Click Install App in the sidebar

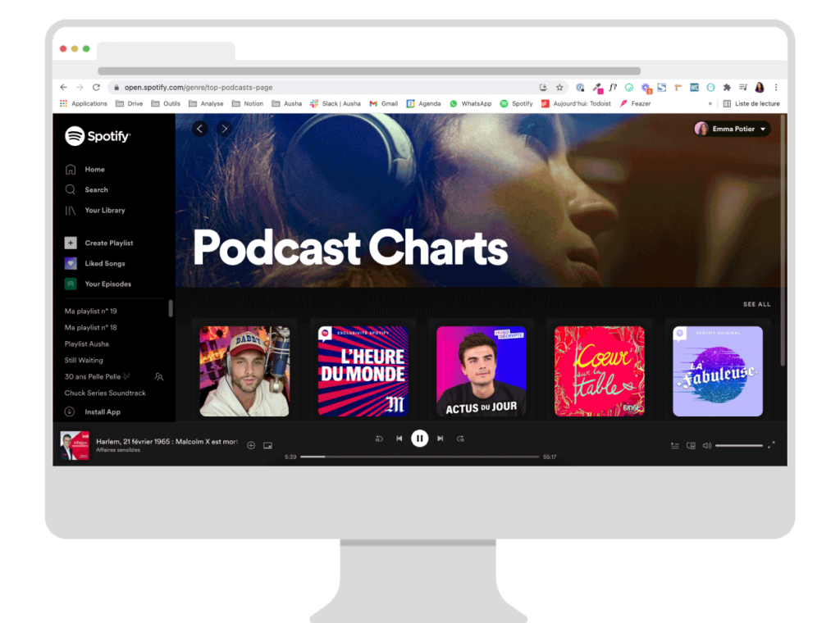(103, 412)
